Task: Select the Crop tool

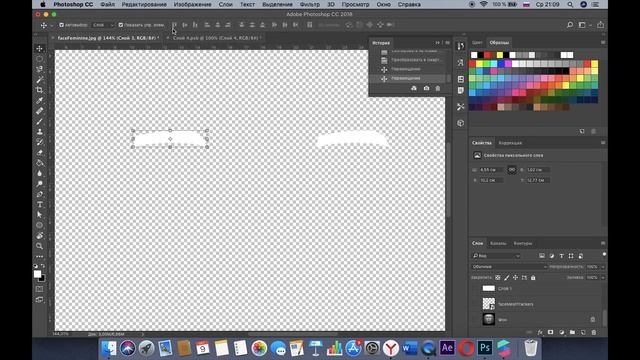Action: pos(40,90)
